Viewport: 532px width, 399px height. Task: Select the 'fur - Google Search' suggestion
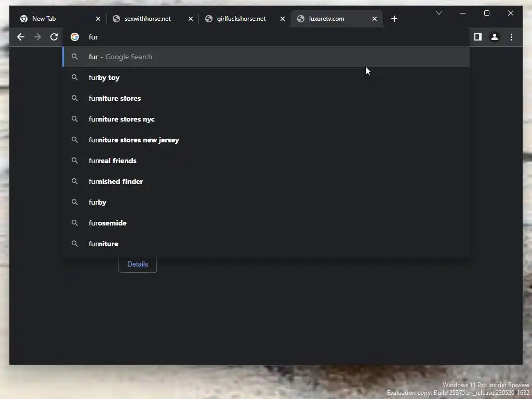[267, 57]
